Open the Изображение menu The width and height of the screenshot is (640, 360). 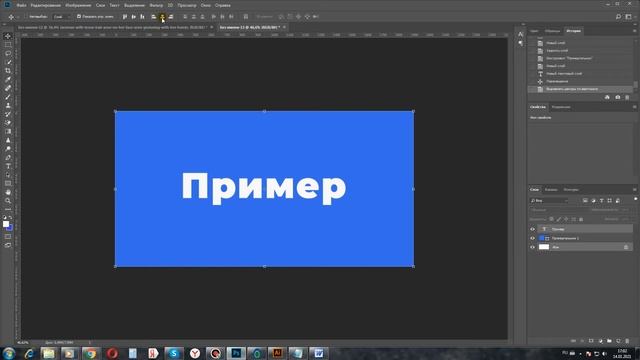click(x=78, y=5)
